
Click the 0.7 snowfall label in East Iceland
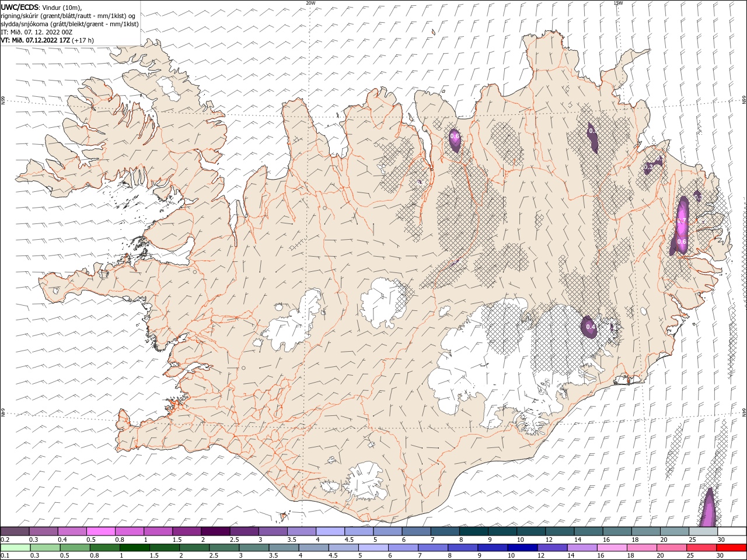(681, 220)
